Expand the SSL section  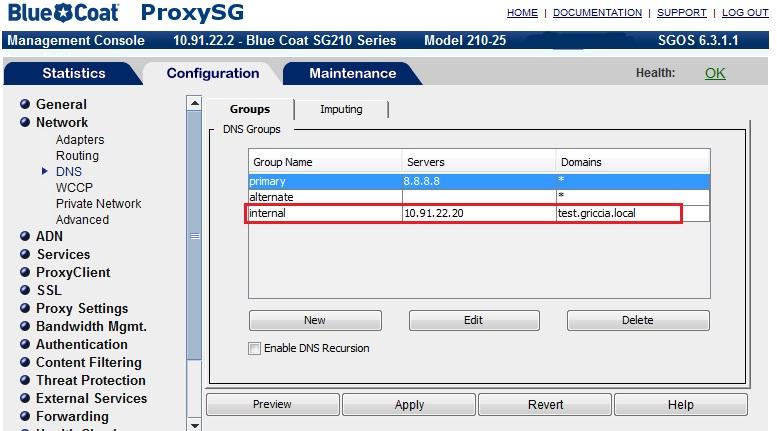(x=49, y=290)
